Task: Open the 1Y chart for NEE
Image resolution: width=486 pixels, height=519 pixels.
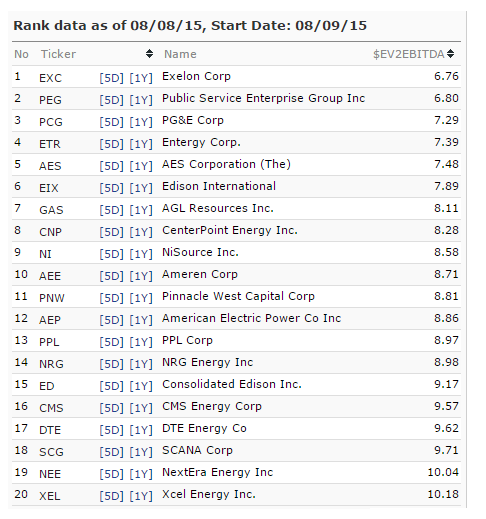Action: [141, 474]
